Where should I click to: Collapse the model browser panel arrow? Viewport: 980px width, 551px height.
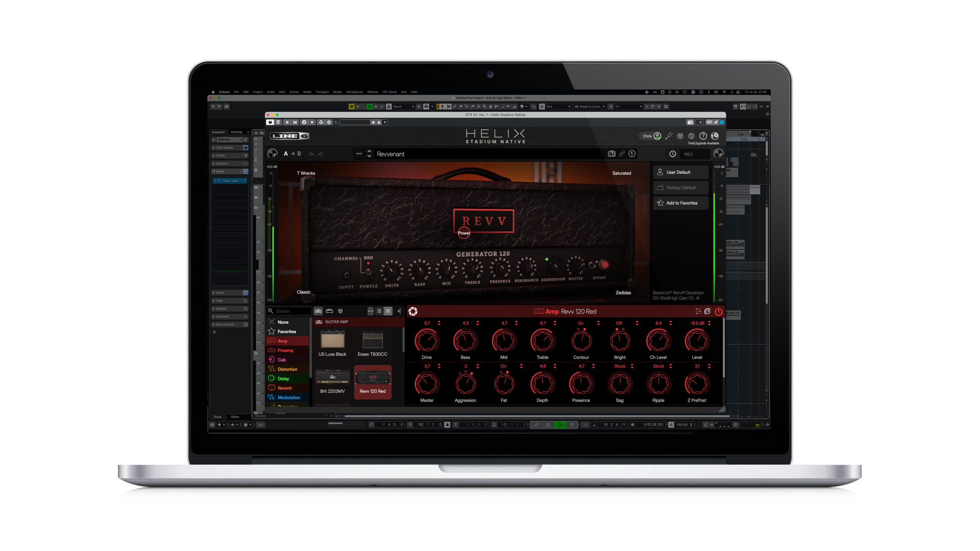[x=399, y=311]
